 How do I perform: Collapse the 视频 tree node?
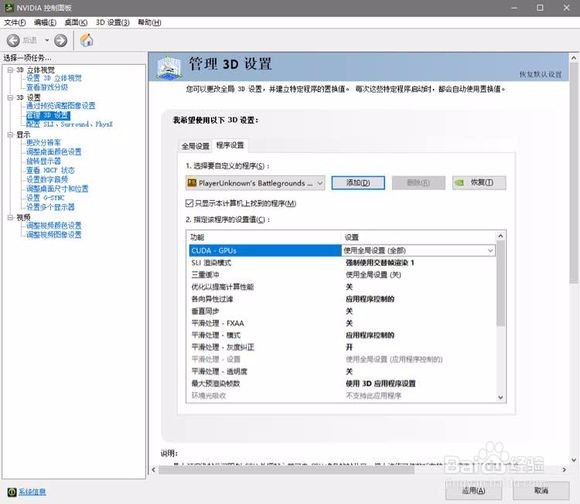pos(10,217)
